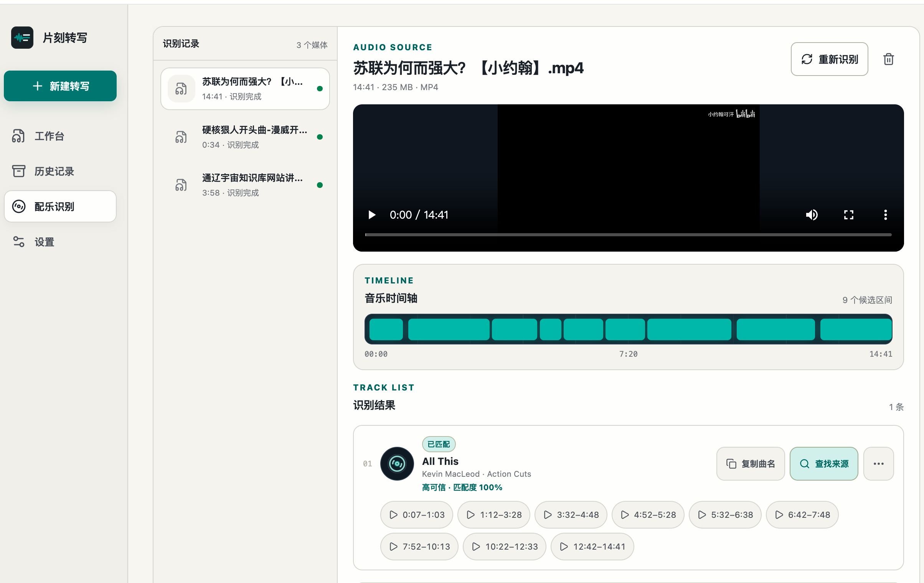The height and width of the screenshot is (583, 924).
Task: Click the 已匹配 matched badge
Action: point(439,444)
